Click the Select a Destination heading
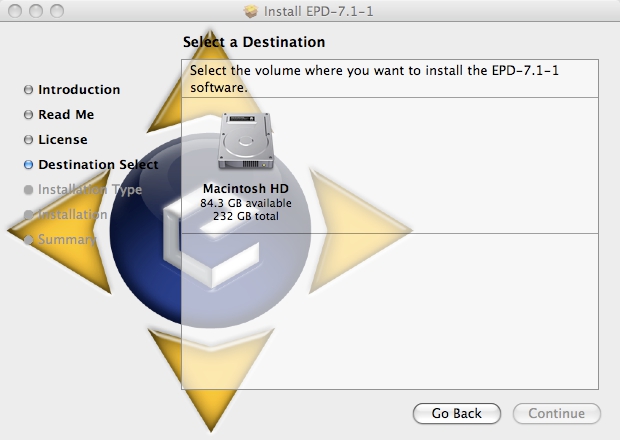This screenshot has width=620, height=440. click(254, 42)
